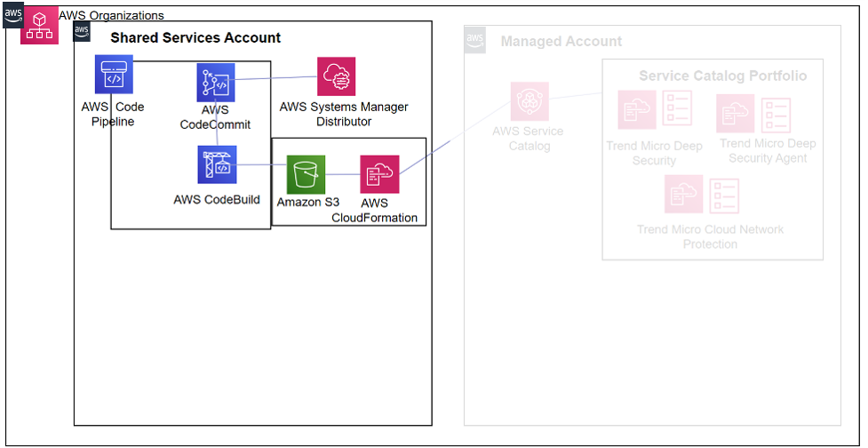868x448 pixels.
Task: Click the 'AWS Organizations' label
Action: pyautogui.click(x=111, y=15)
